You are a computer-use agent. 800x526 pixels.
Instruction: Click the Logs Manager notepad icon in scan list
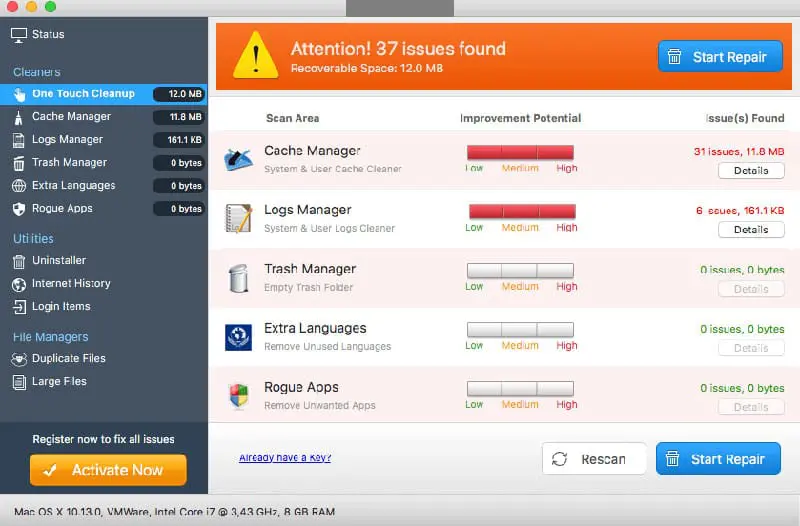click(x=238, y=218)
